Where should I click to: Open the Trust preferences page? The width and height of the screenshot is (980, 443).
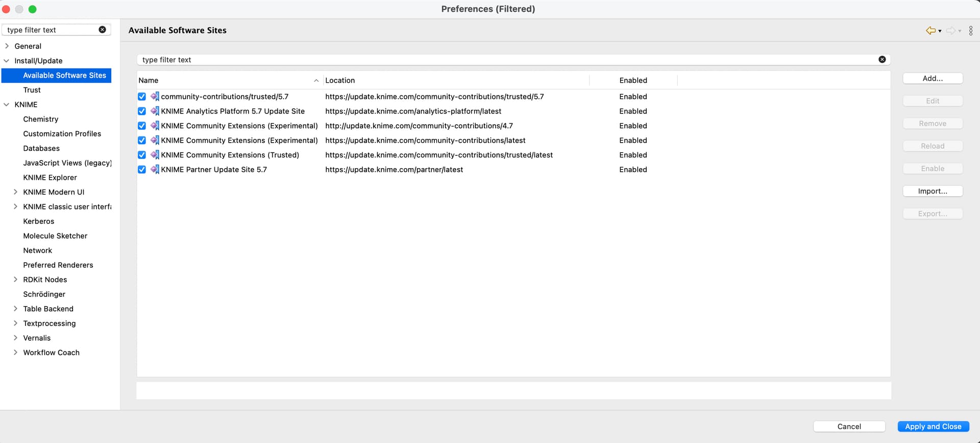tap(32, 90)
